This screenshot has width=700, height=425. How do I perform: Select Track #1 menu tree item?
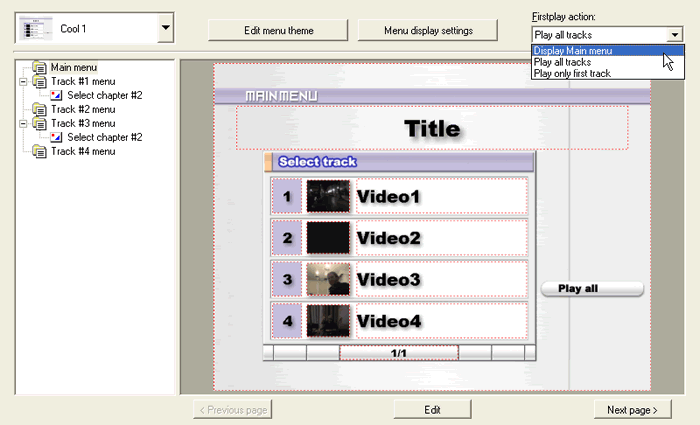tap(83, 82)
